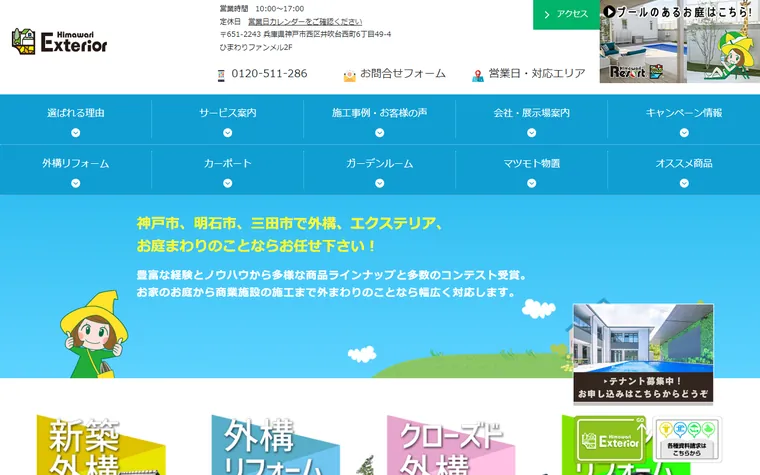Expand chevron under サービス案内
The image size is (760, 475).
(228, 133)
